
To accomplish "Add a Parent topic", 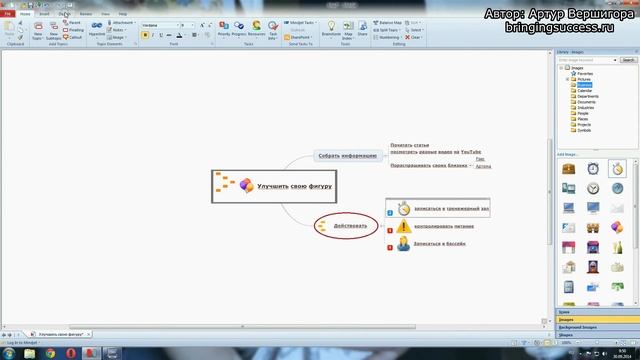I will [x=72, y=23].
